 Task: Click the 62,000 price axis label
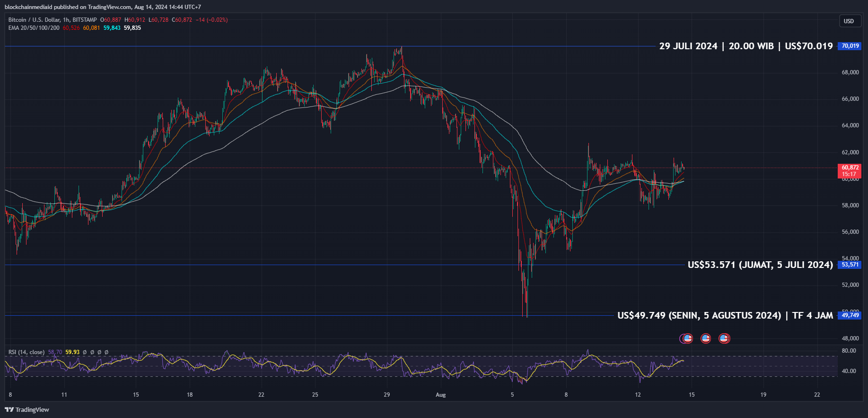point(850,152)
